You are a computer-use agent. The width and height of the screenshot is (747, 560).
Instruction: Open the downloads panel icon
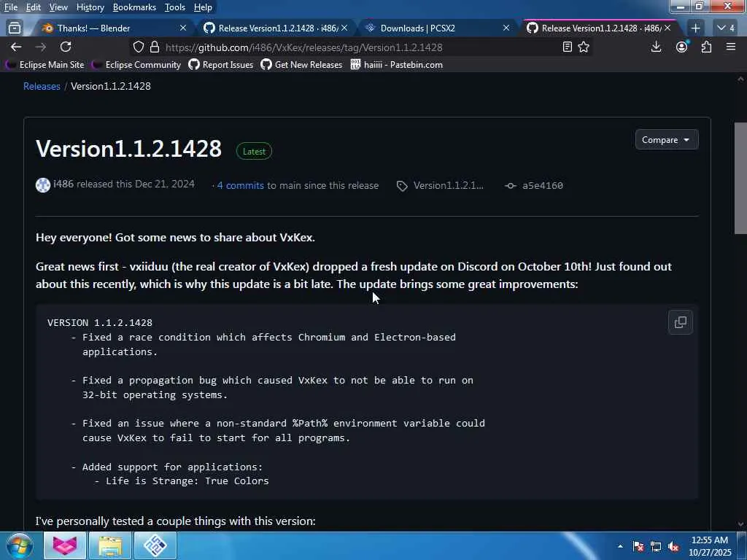click(656, 47)
